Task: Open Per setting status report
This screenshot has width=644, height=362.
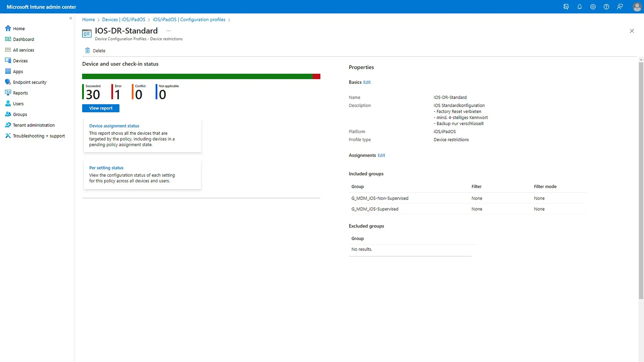Action: point(106,168)
